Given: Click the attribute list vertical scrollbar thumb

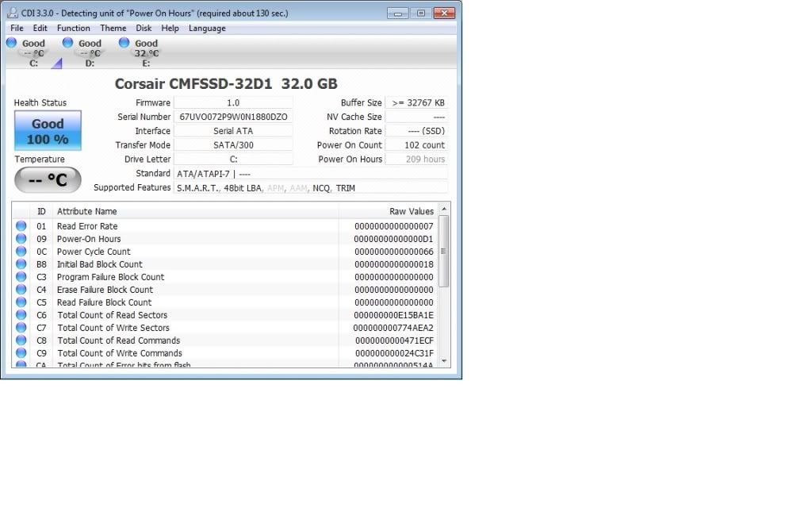Looking at the screenshot, I should [x=444, y=252].
